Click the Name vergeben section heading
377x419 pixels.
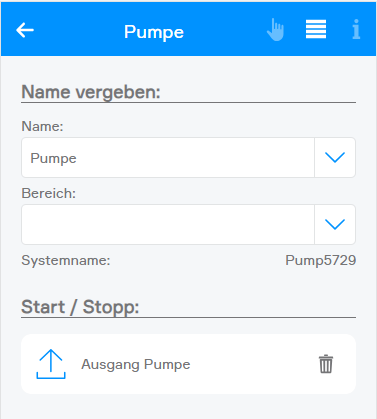point(91,92)
